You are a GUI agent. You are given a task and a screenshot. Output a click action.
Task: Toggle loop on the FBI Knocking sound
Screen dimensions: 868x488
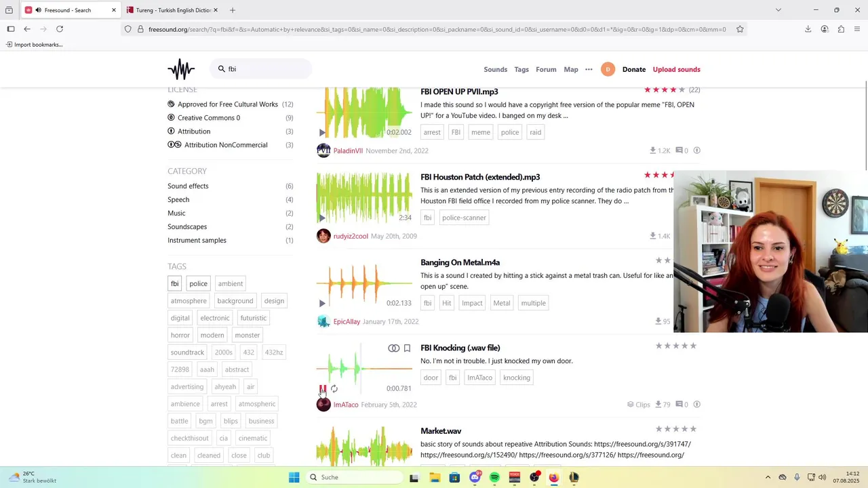click(x=334, y=389)
